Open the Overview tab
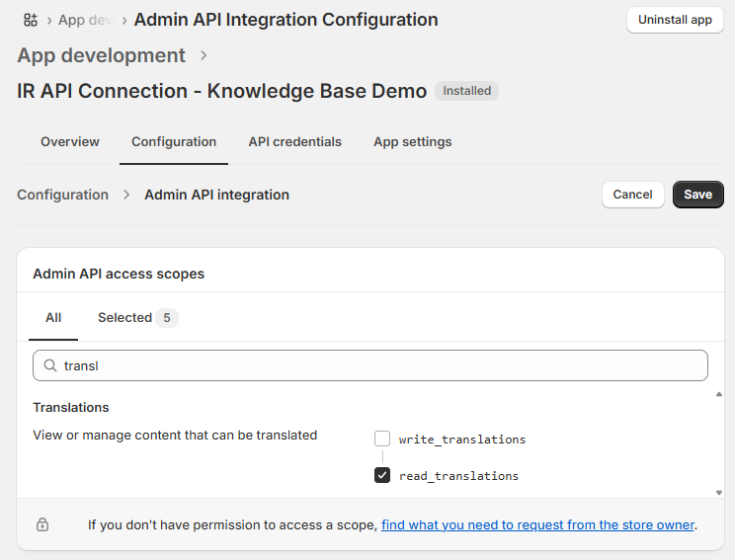The height and width of the screenshot is (560, 735). tap(70, 141)
